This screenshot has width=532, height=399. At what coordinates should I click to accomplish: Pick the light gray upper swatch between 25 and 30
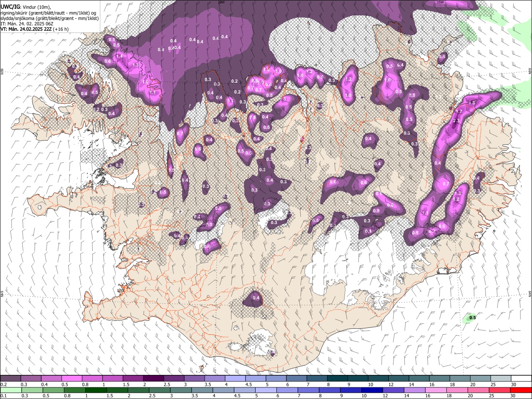(501, 379)
